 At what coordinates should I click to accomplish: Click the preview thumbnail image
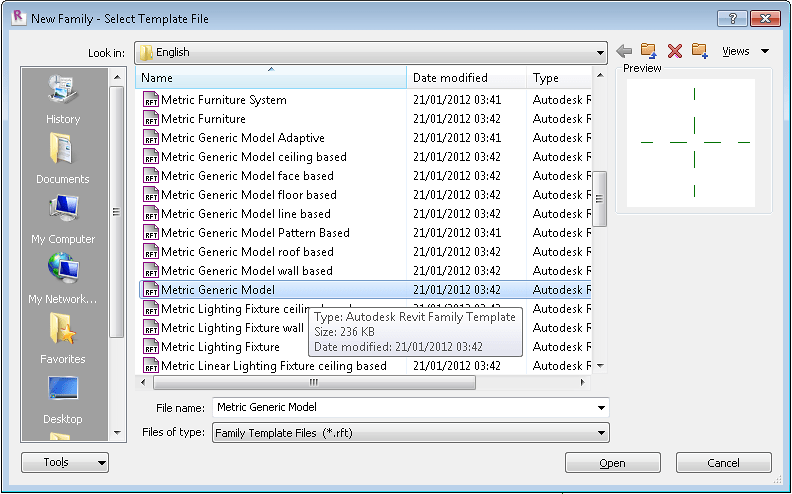(x=691, y=142)
